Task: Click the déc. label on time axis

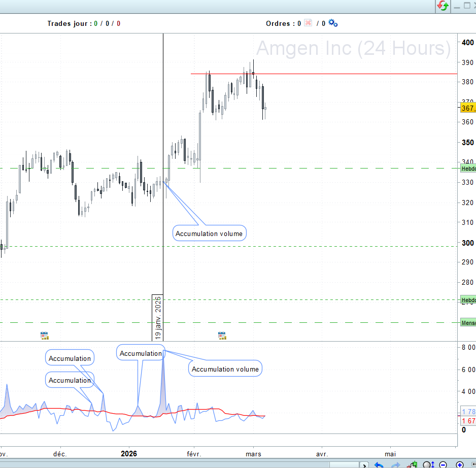Action: (x=60, y=454)
